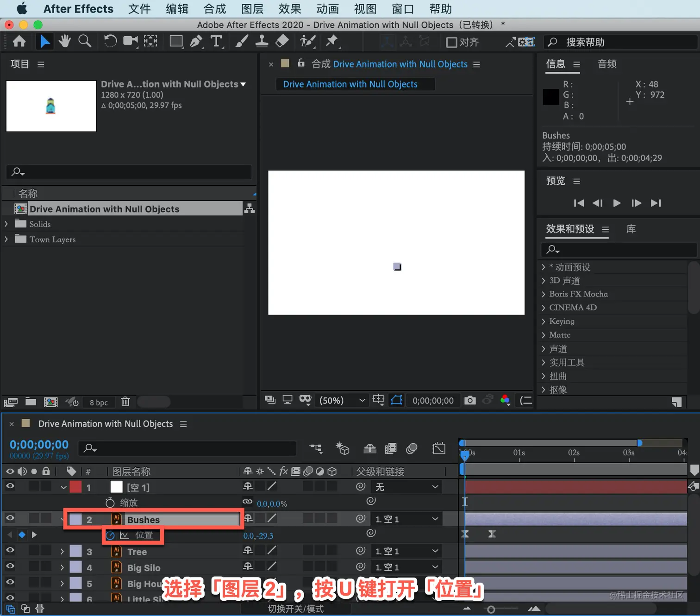Adjust the timeline zoom slider

(491, 610)
